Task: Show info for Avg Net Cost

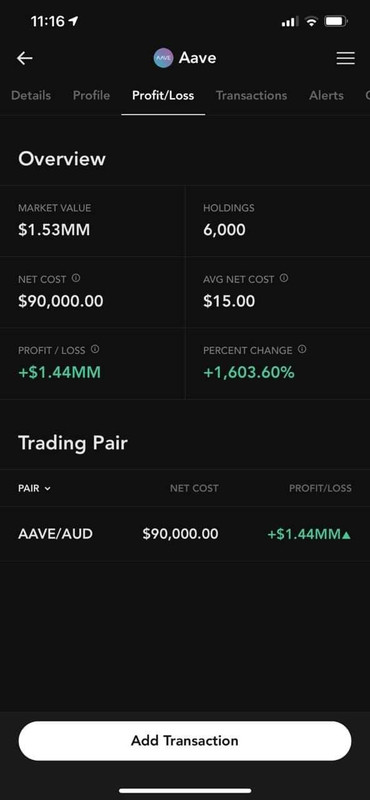Action: pyautogui.click(x=284, y=279)
